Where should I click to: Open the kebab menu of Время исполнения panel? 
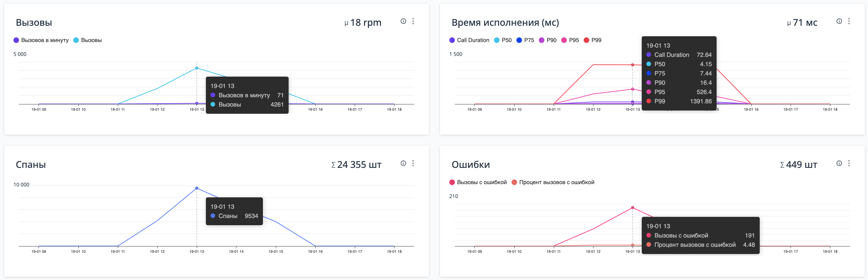849,21
